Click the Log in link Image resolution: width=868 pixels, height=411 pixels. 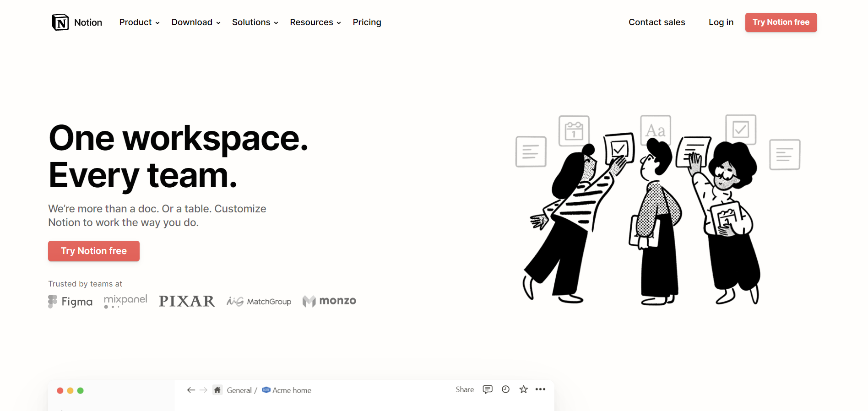(721, 22)
